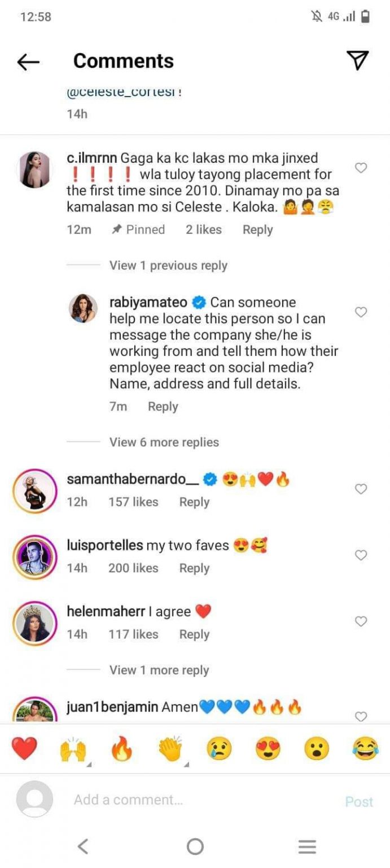
Task: Like c.ilmrnn's comment with the heart outline
Action: (x=361, y=168)
